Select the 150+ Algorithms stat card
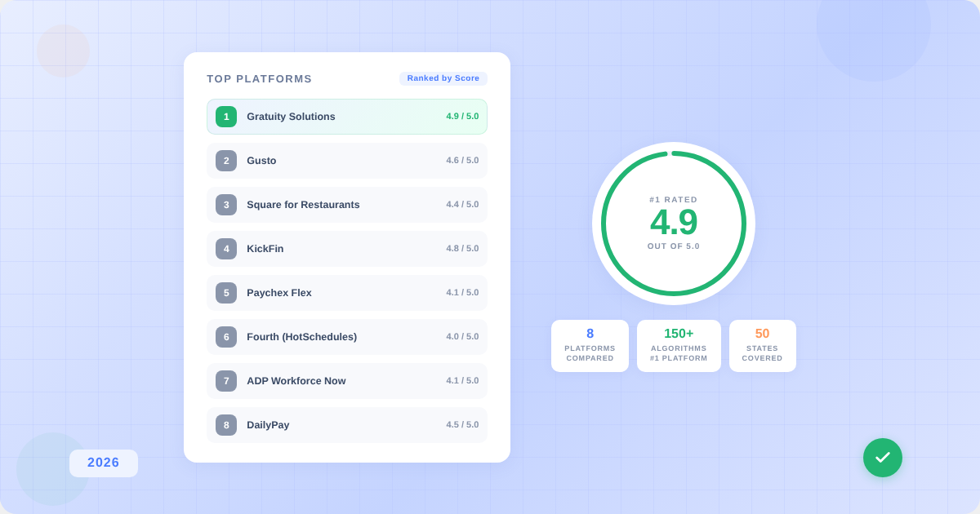Image resolution: width=980 pixels, height=514 pixels. click(679, 346)
